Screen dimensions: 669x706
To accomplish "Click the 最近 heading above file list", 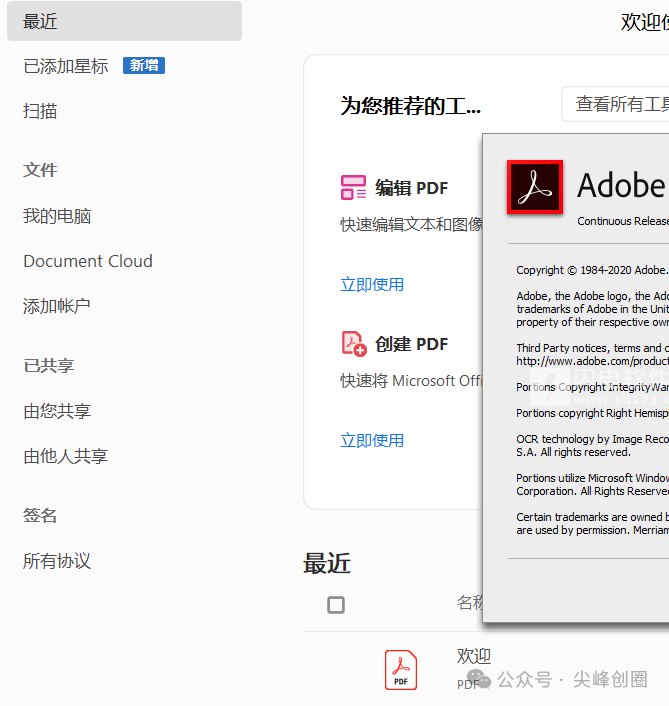I will coord(327,563).
